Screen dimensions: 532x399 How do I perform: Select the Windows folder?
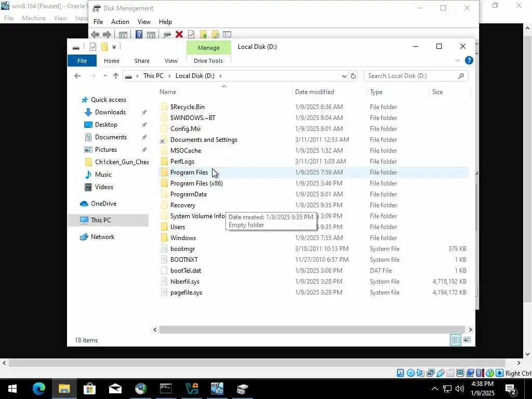pos(183,238)
